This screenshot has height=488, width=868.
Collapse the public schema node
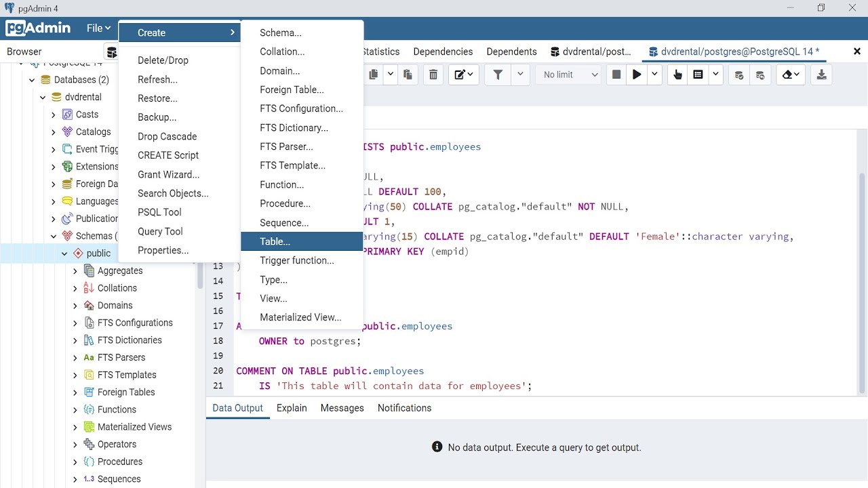(65, 253)
